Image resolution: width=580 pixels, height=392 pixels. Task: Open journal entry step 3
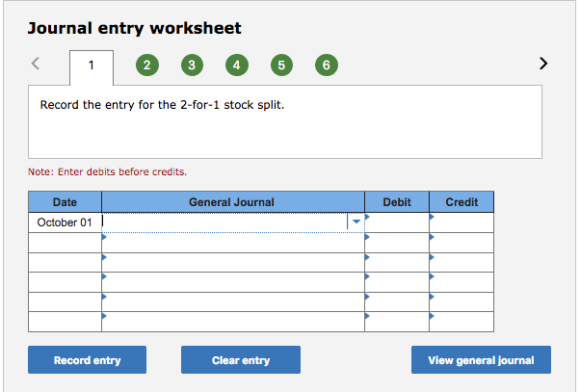coord(192,65)
